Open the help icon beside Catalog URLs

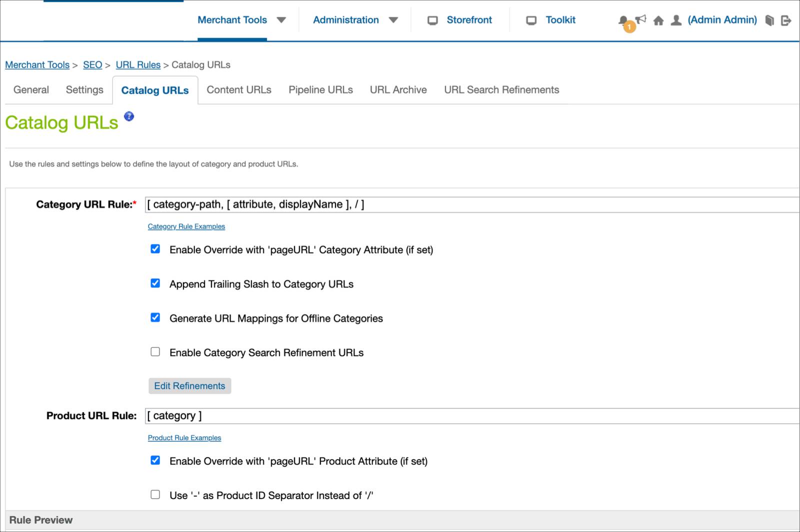[x=129, y=116]
